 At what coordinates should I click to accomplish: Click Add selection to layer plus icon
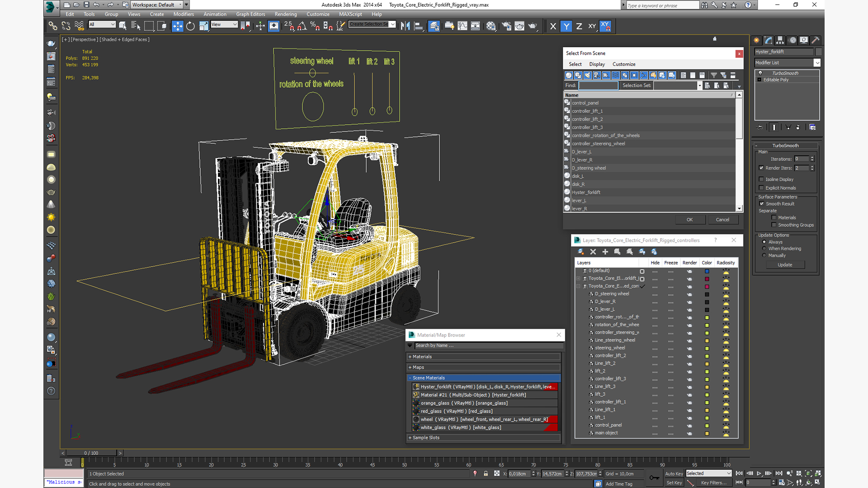[605, 252]
